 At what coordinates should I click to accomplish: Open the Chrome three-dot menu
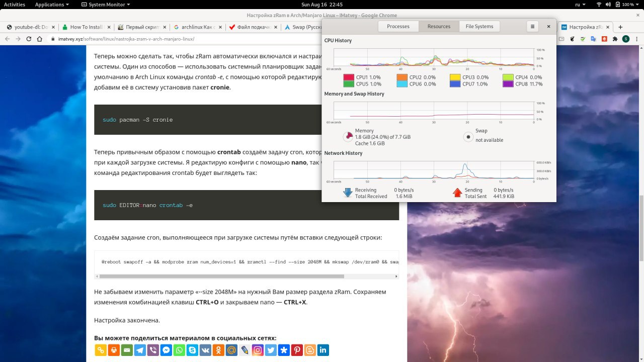click(x=636, y=39)
